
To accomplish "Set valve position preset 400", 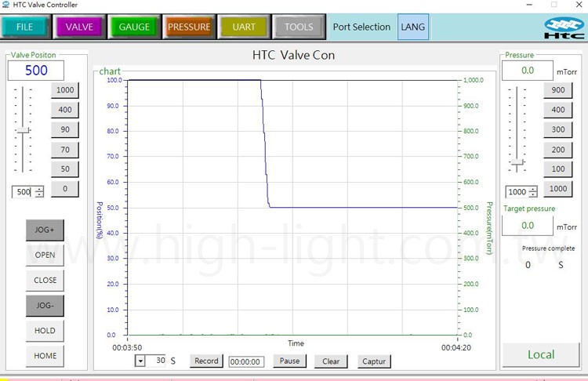I will (65, 110).
